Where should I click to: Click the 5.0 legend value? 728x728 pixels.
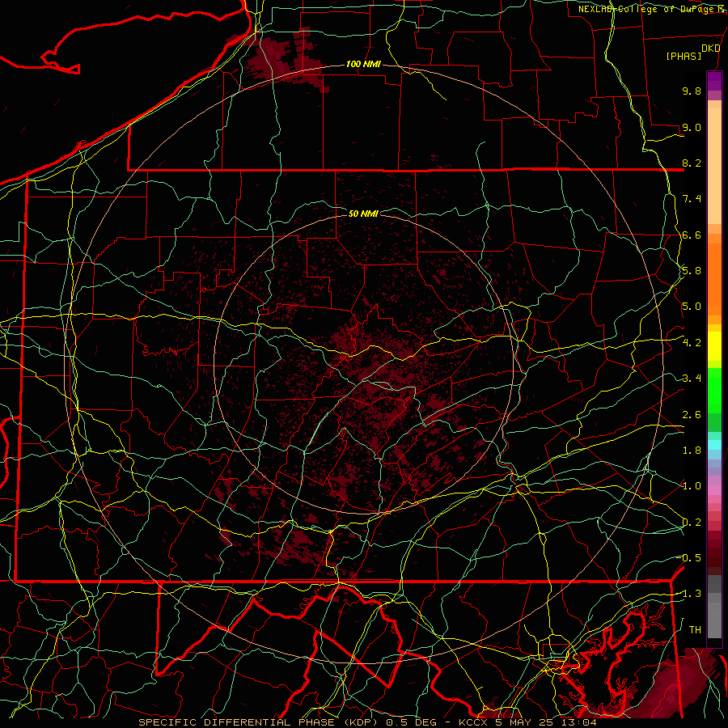click(692, 307)
